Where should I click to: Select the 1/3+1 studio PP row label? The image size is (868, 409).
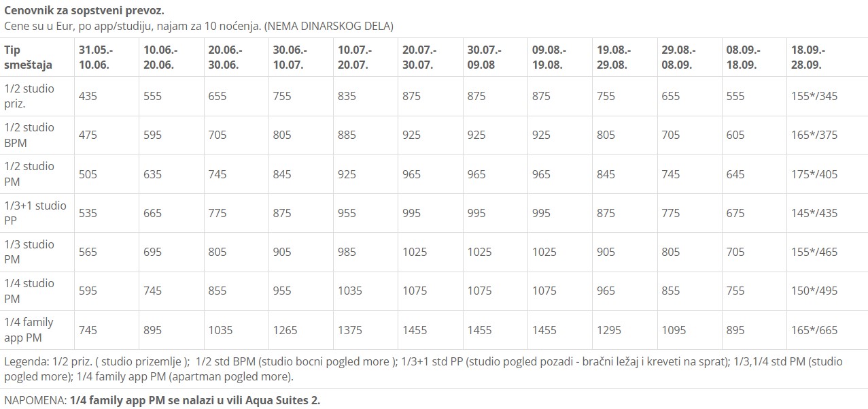[35, 213]
